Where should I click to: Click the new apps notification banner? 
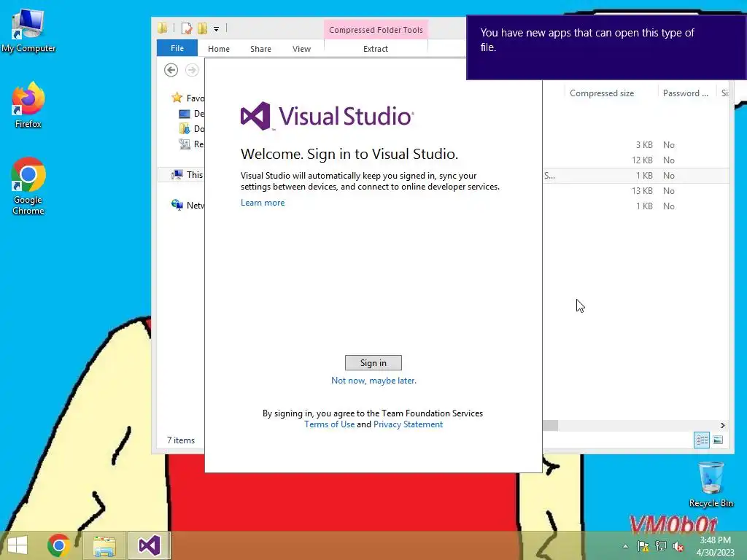pos(606,47)
